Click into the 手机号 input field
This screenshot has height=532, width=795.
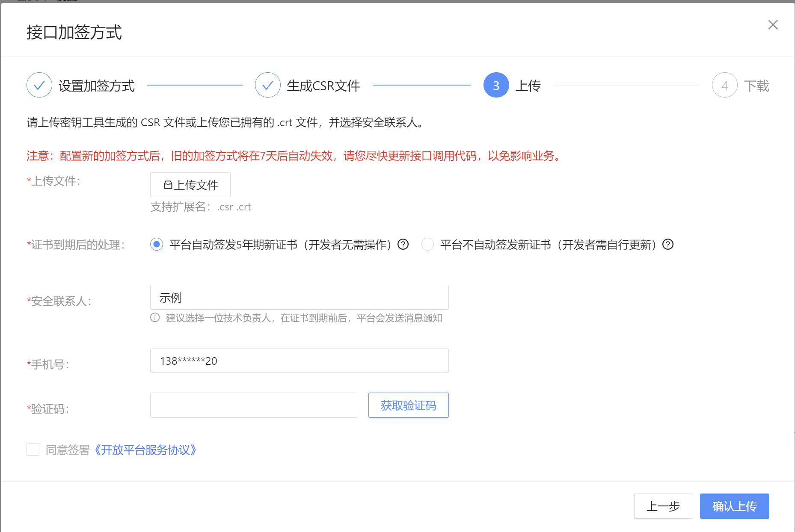(x=299, y=361)
